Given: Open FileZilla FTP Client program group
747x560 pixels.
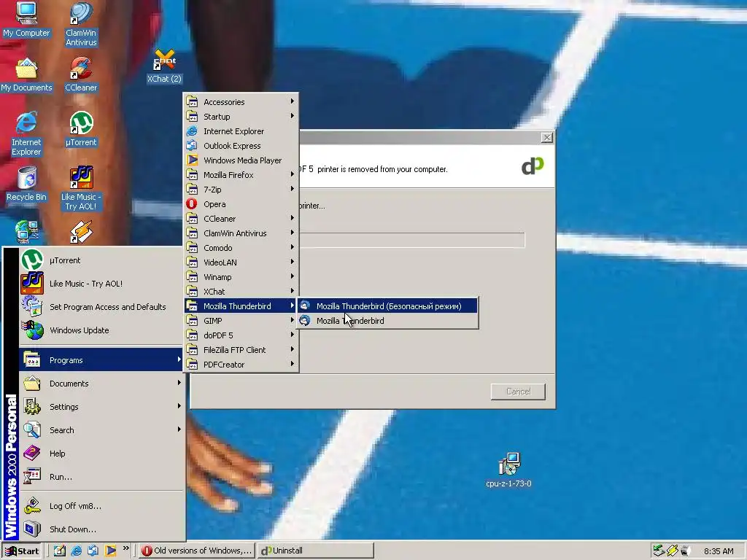Looking at the screenshot, I should 241,349.
